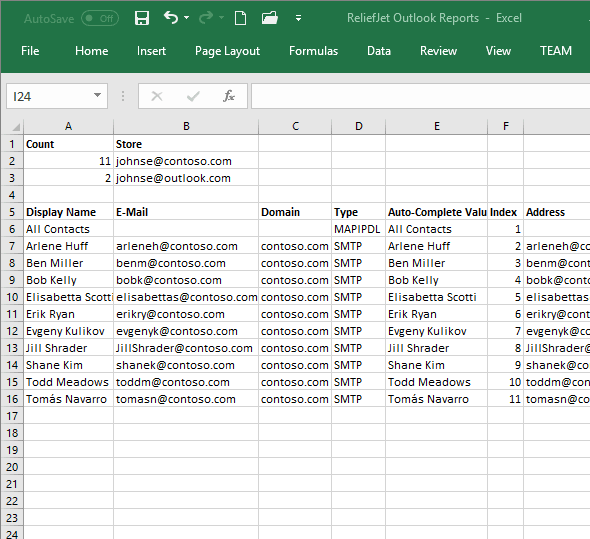Image resolution: width=590 pixels, height=539 pixels.
Task: Select Bob Kelly display name cell
Action: coord(68,280)
